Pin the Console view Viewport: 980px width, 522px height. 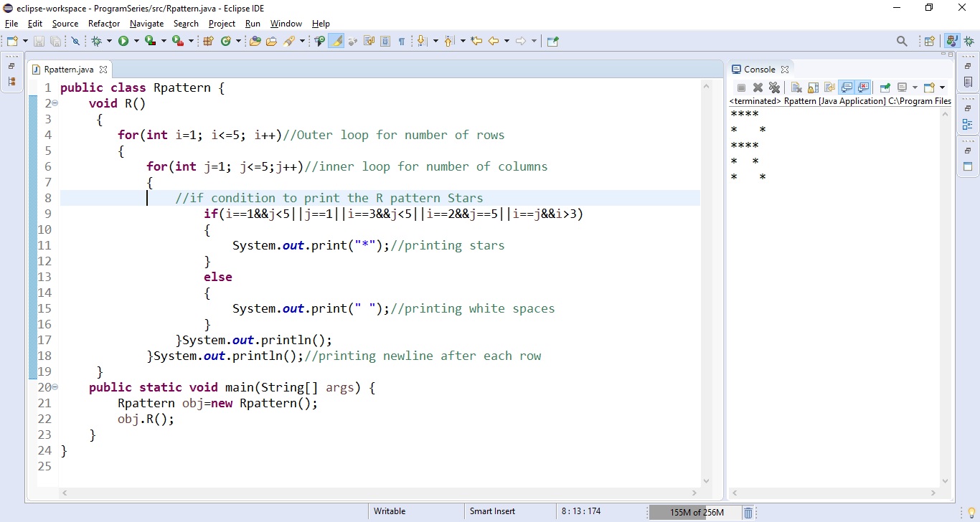click(885, 87)
